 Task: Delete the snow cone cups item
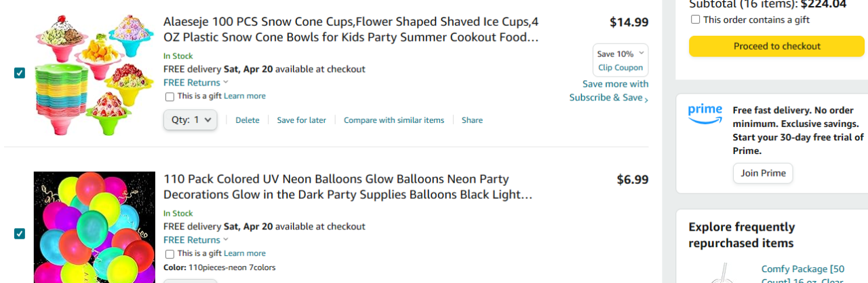(x=248, y=120)
